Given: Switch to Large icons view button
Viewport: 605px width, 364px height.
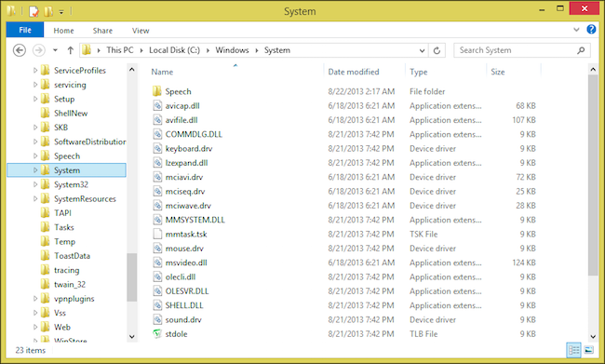Looking at the screenshot, I should tap(589, 350).
